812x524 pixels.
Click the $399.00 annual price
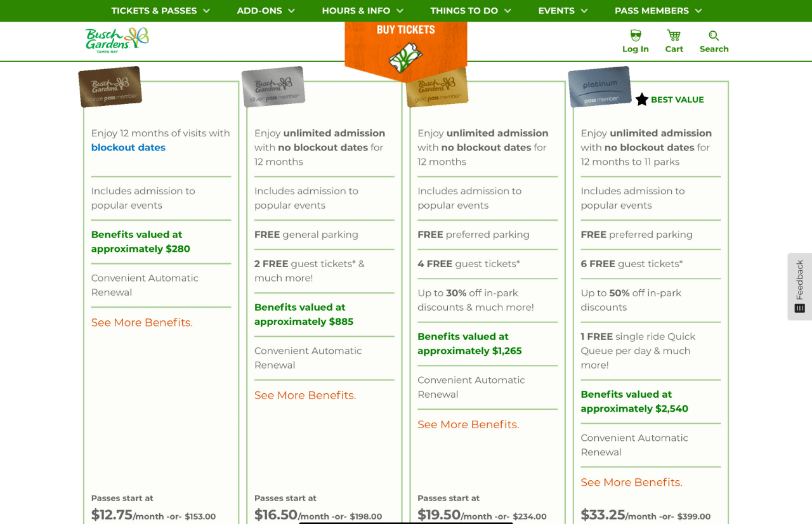tap(694, 517)
